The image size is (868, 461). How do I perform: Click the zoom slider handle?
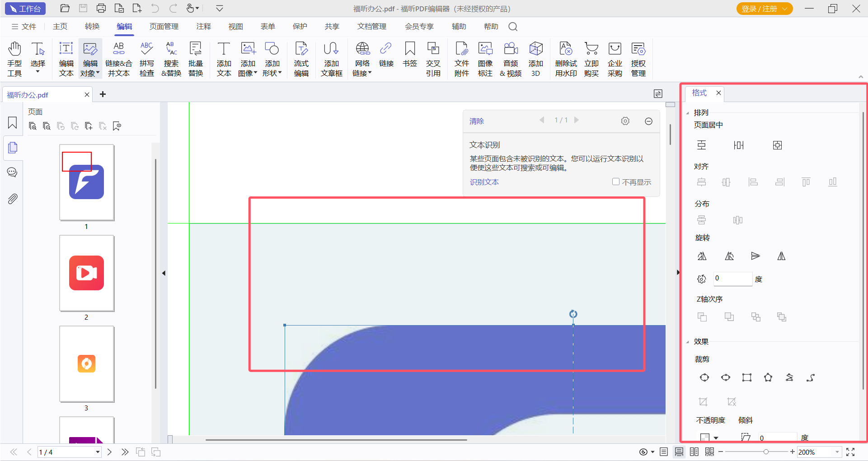(766, 452)
